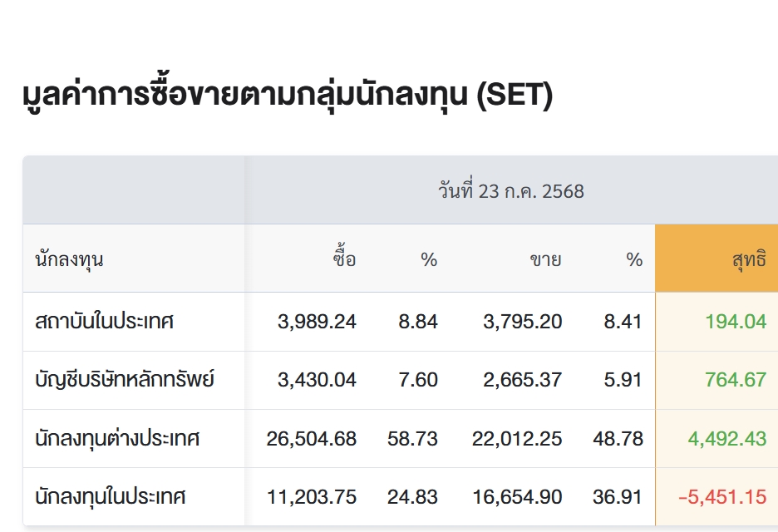Click the นักลงทุน column header

click(x=70, y=259)
